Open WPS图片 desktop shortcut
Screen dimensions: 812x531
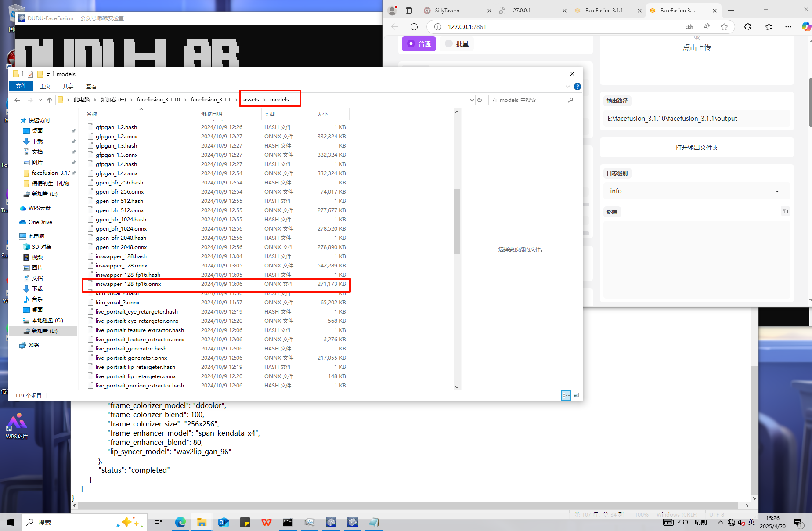pyautogui.click(x=17, y=426)
